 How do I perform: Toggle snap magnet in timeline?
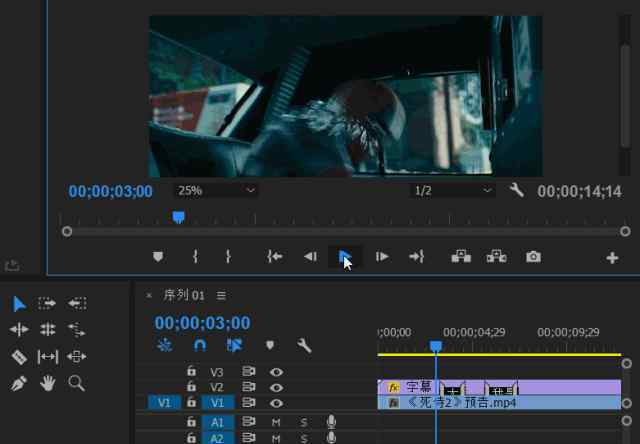click(199, 345)
